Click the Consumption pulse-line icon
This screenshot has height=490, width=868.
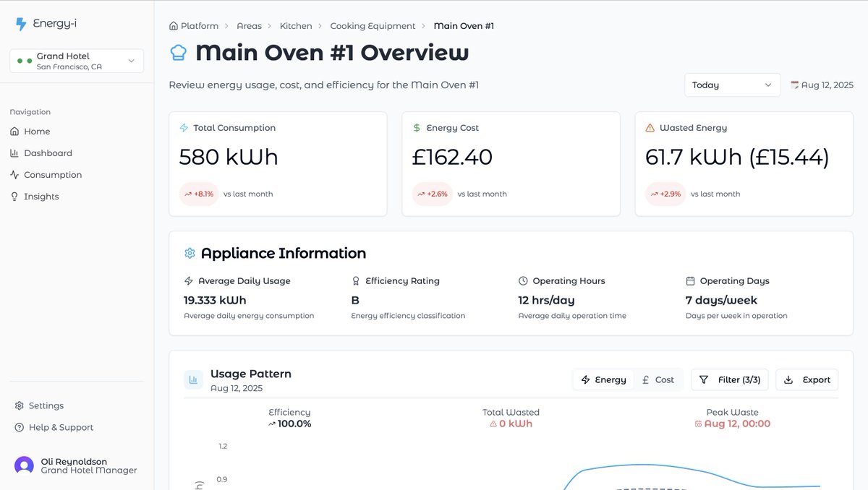14,175
